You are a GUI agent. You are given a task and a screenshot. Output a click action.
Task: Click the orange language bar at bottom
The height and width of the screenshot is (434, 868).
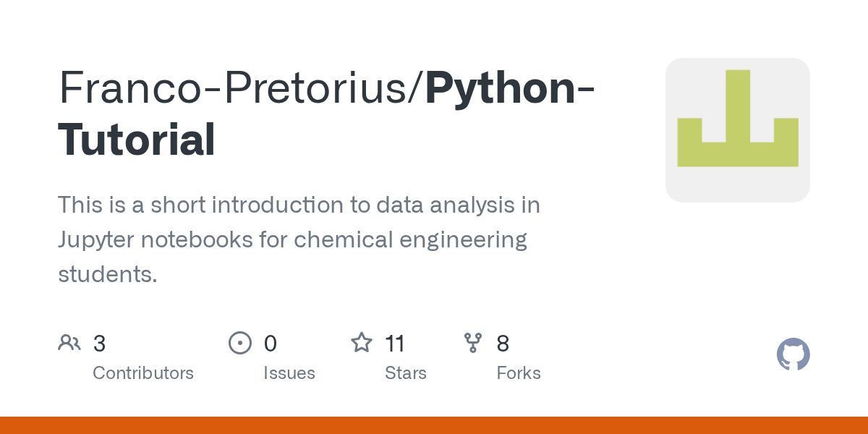434,425
